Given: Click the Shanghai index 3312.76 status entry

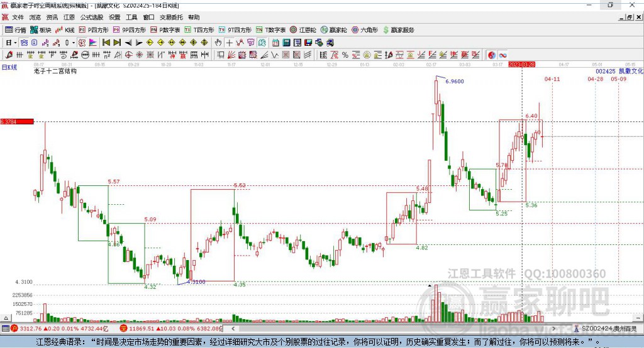Looking at the screenshot, I should 60,329.
